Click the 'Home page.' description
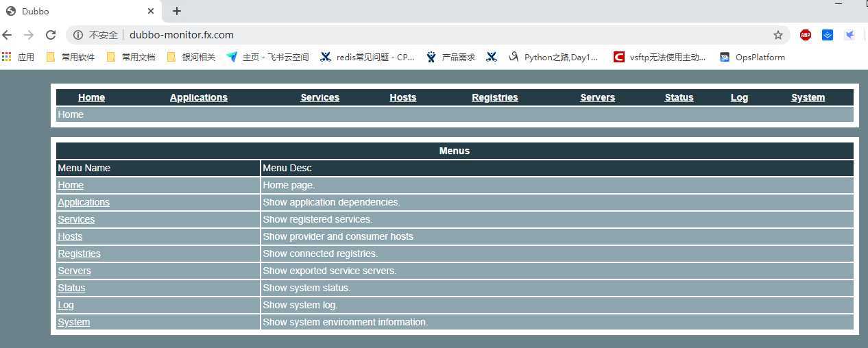The width and height of the screenshot is (868, 348). pyautogui.click(x=289, y=185)
